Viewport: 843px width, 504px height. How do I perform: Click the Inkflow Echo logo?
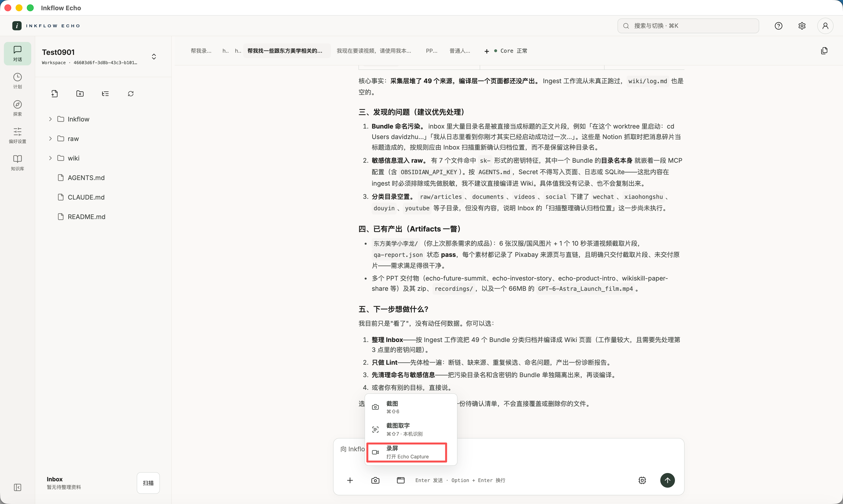point(46,26)
